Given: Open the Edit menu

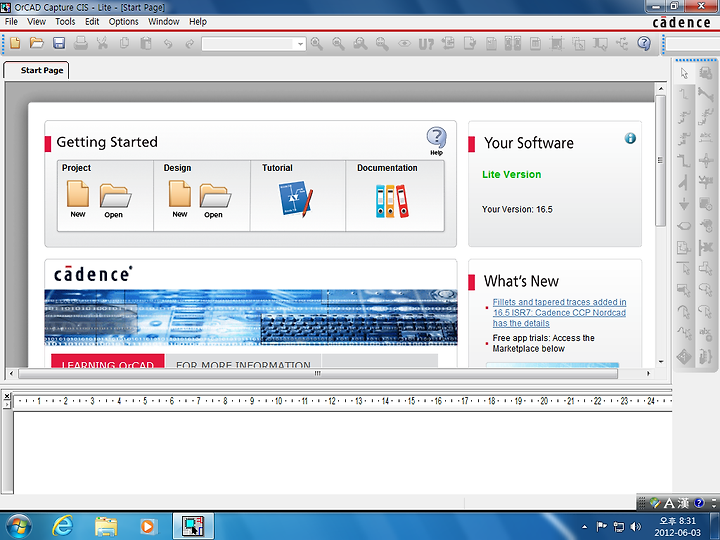Looking at the screenshot, I should tap(92, 22).
